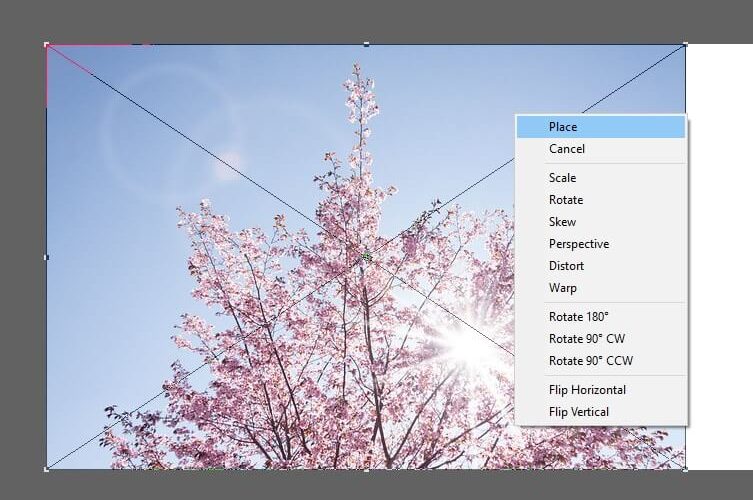Screen dimensions: 753x500
Task: Click the top-right transform corner handle
Action: point(685,45)
